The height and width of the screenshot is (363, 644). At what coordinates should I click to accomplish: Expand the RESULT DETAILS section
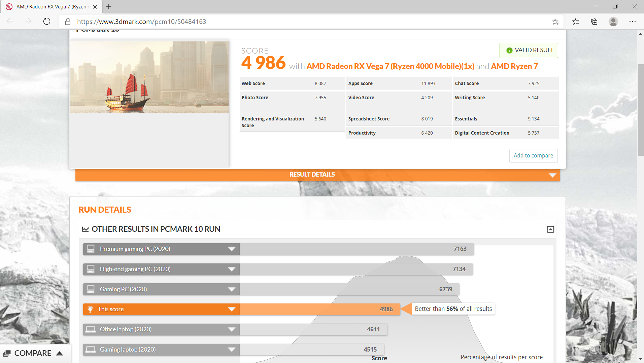click(x=552, y=175)
